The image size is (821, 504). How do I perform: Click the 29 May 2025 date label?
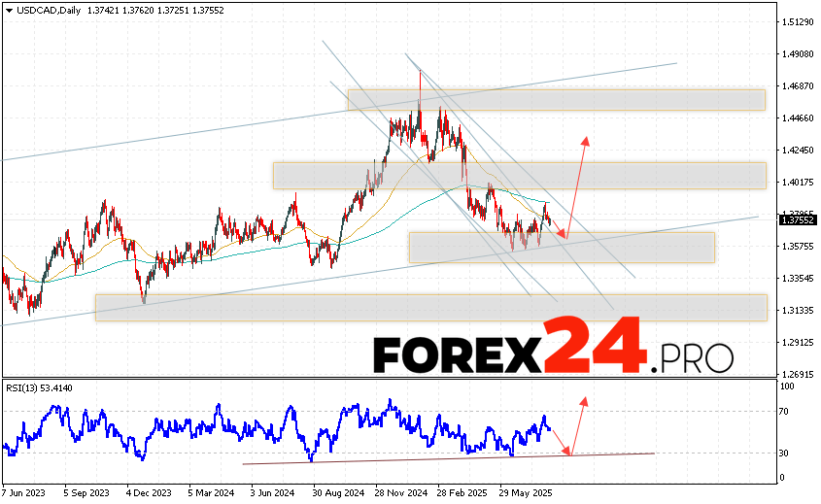525,493
